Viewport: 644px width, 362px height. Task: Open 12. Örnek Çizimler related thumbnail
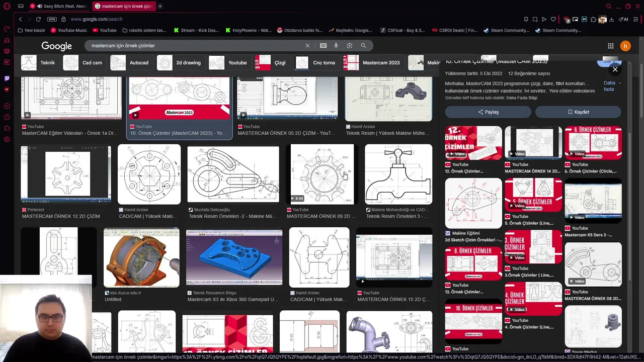click(x=473, y=143)
